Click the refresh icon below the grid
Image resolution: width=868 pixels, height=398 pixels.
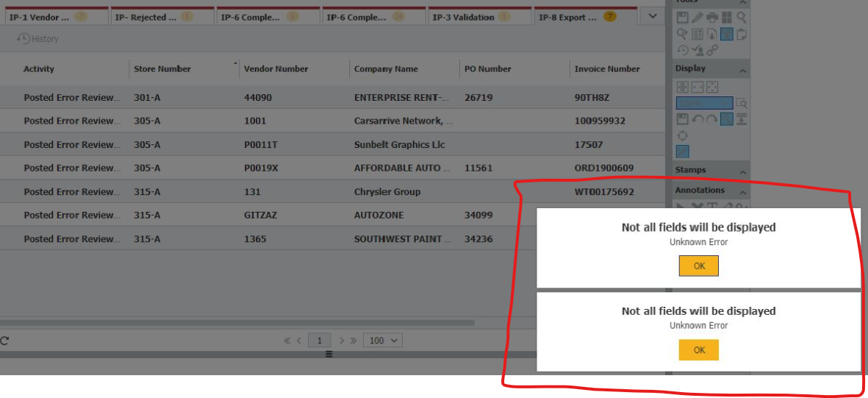point(4,341)
